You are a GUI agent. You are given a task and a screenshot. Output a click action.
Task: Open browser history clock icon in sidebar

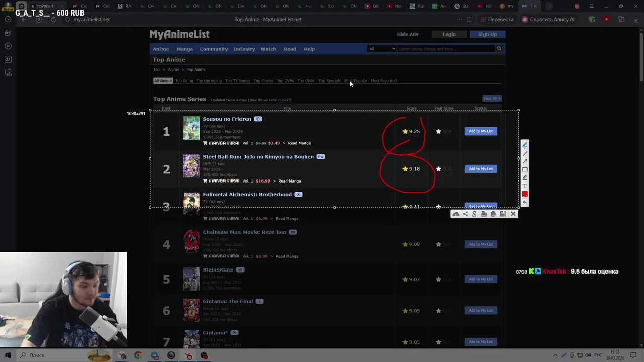coord(8,19)
